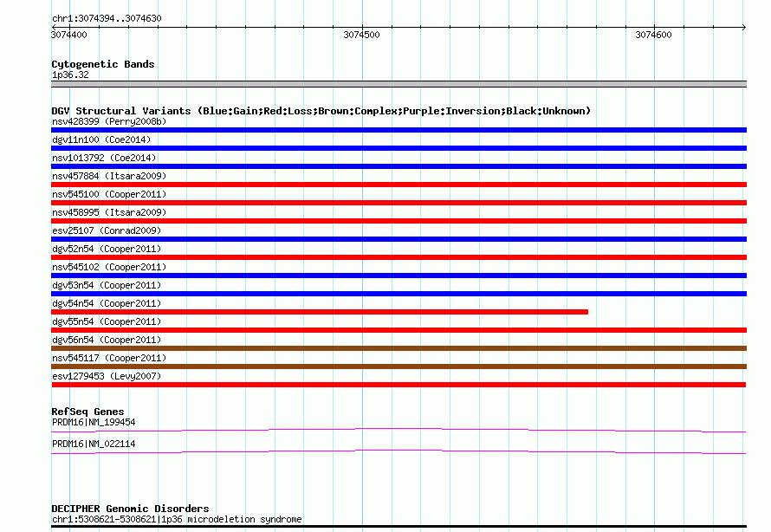Click the dgv56n54 (Cooper2011) label

(107, 340)
